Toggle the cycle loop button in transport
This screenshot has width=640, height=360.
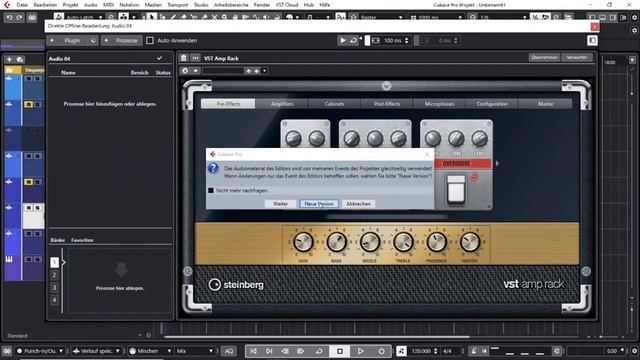(x=319, y=351)
